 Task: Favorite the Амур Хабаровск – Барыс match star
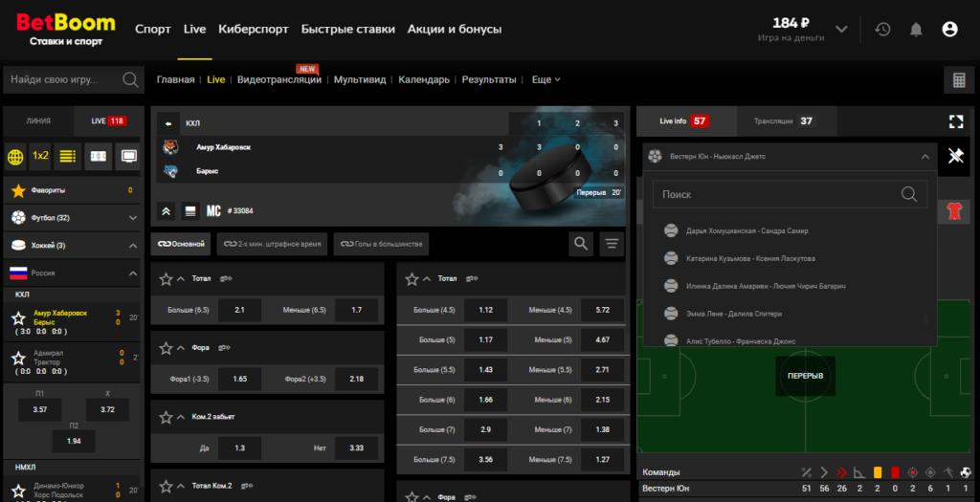tap(19, 318)
